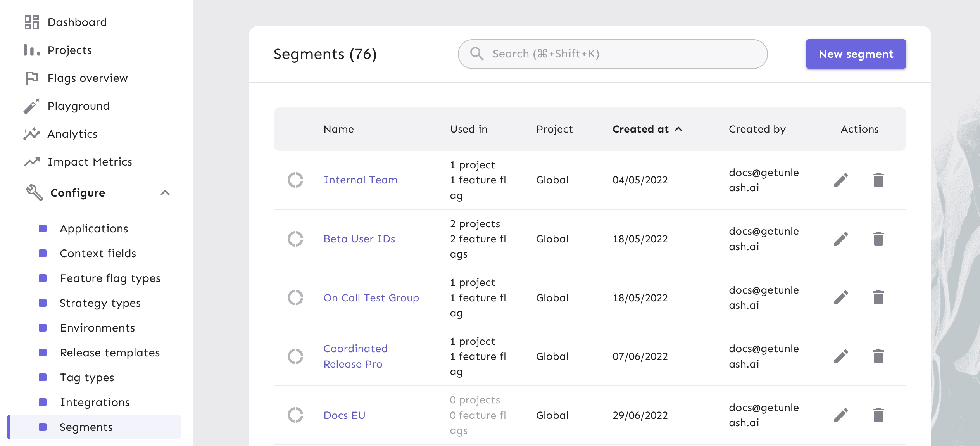
Task: Click the New segment button
Action: [x=856, y=54]
